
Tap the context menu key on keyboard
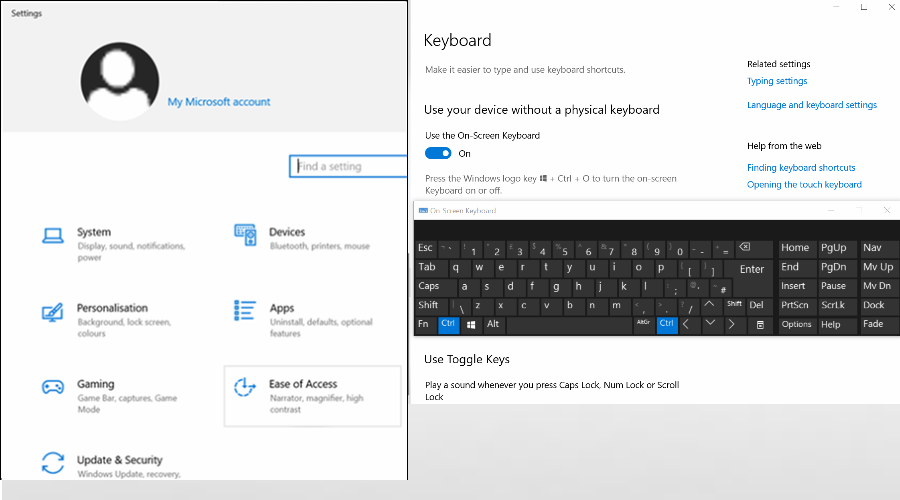[760, 325]
